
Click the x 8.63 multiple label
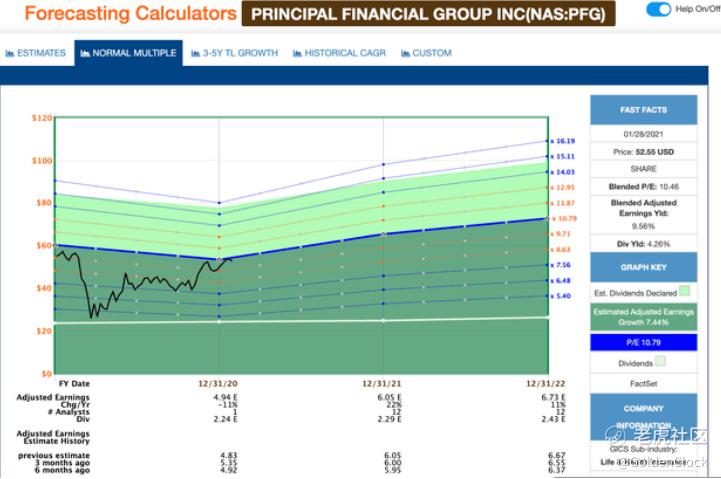[561, 249]
